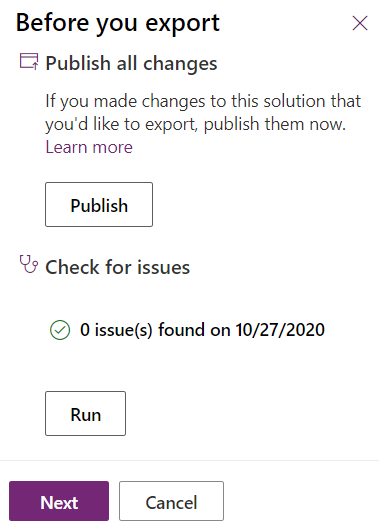Viewport: 379px width, 528px height.
Task: Click the divider line above Next button
Action: [190, 460]
